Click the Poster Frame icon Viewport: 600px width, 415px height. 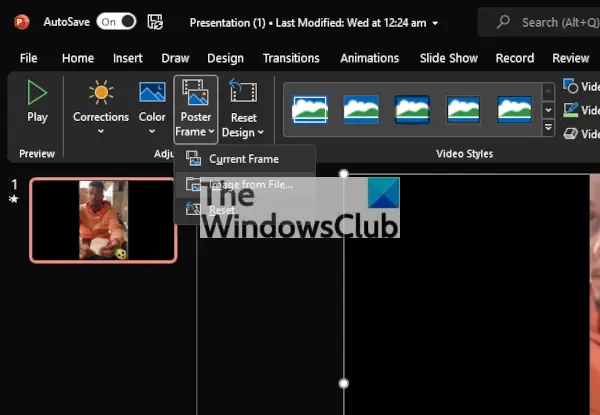[196, 92]
